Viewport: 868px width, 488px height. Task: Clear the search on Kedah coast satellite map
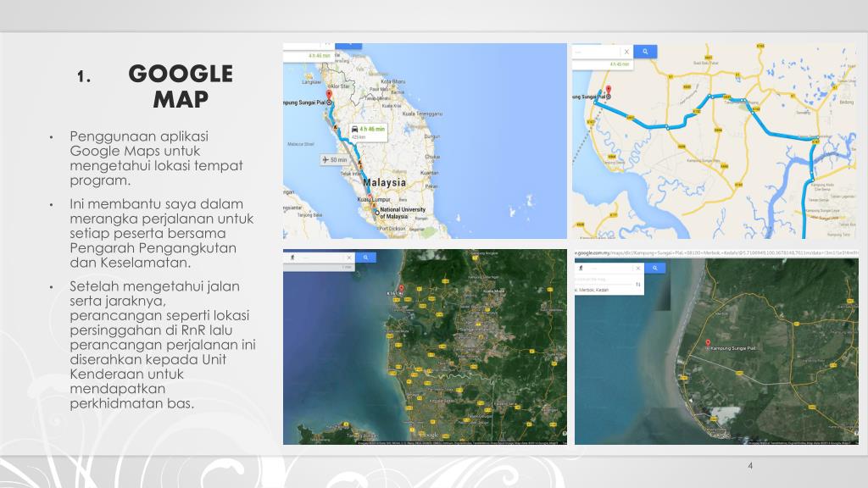348,258
